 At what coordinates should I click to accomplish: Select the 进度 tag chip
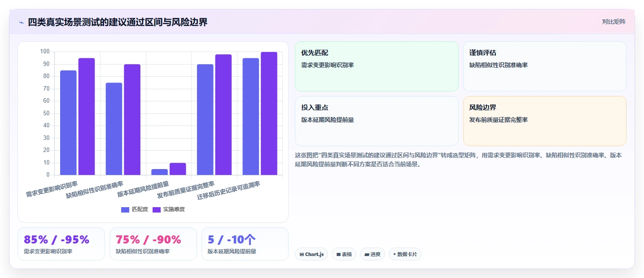pyautogui.click(x=372, y=254)
